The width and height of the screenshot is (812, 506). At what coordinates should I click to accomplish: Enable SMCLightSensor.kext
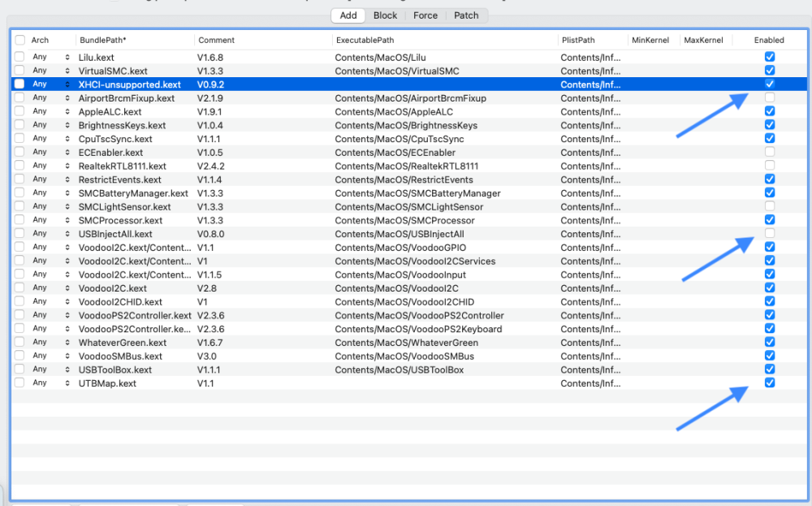pyautogui.click(x=770, y=206)
